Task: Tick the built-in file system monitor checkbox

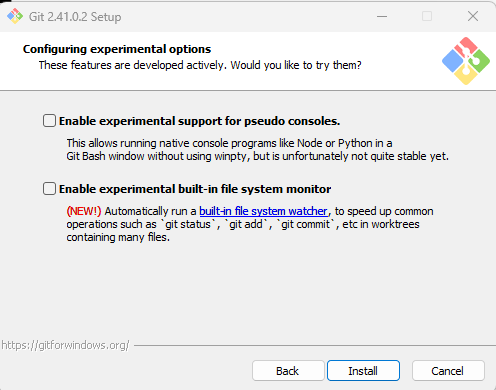Action: [49, 189]
